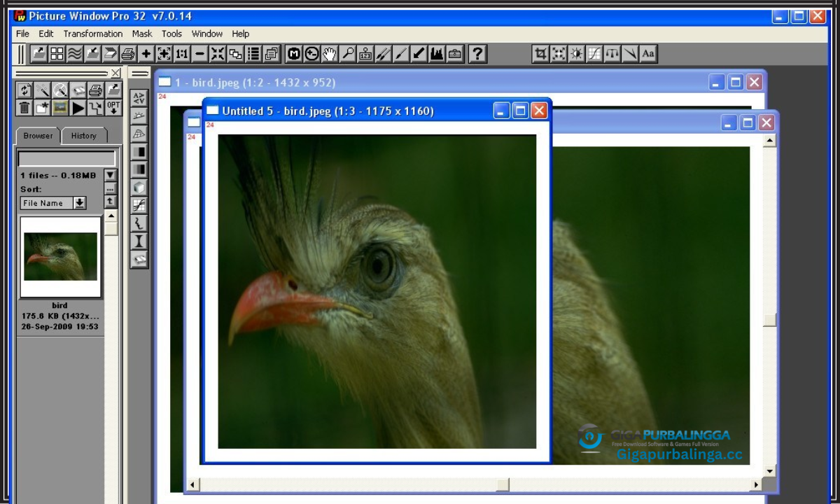This screenshot has height=504, width=840.
Task: Open the Edit menu
Action: click(46, 34)
